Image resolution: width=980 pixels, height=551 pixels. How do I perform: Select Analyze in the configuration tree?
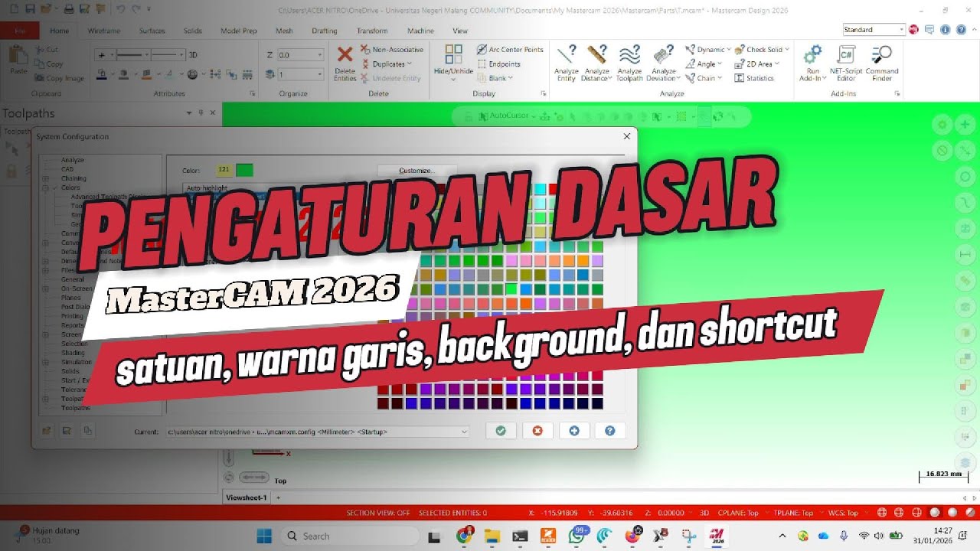coord(73,160)
